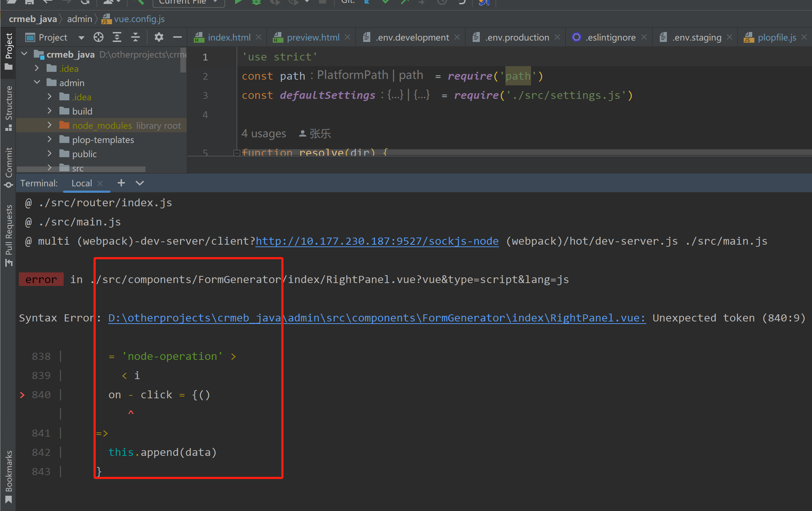Close the Local terminal tab
The width and height of the screenshot is (812, 511).
(x=100, y=183)
